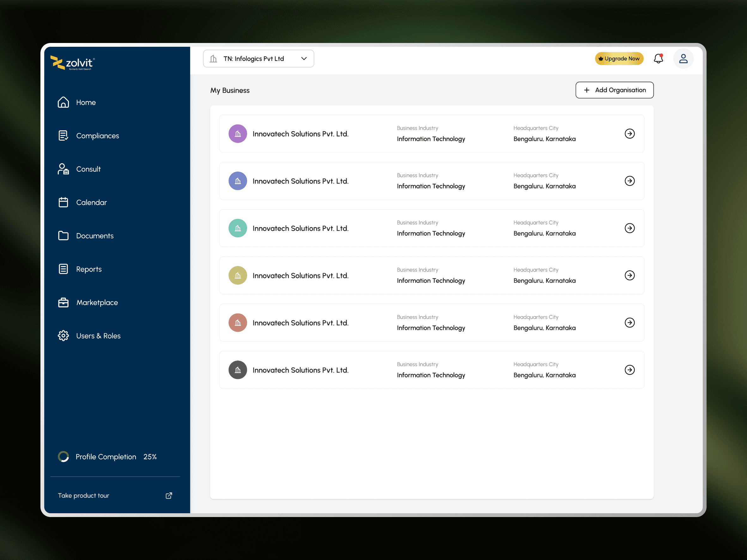Click the purple organisation avatar icon
Screen dimensions: 747x560
click(x=238, y=134)
